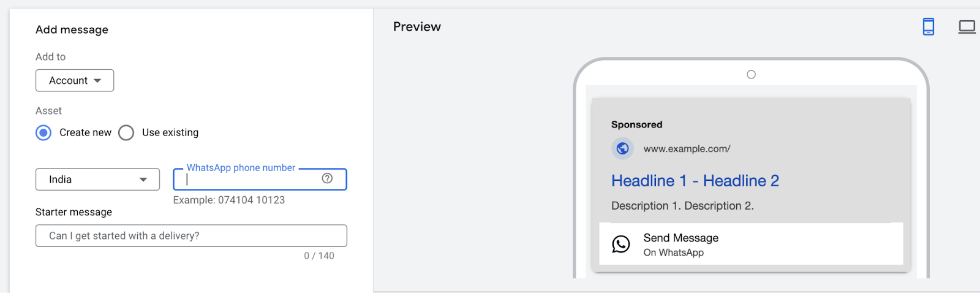Click the phone camera dot in preview
The image size is (980, 293).
tap(752, 75)
